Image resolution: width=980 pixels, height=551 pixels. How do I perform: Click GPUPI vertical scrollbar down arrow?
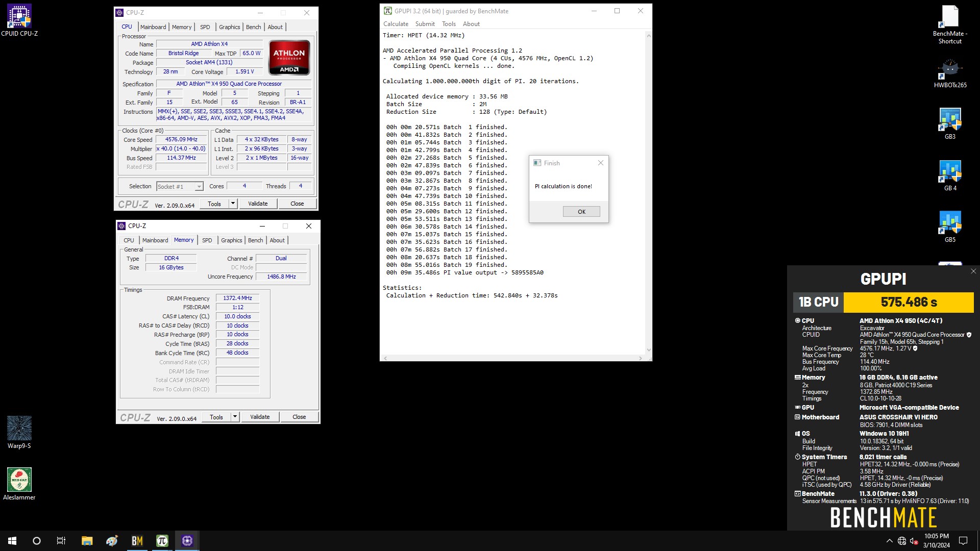[649, 350]
